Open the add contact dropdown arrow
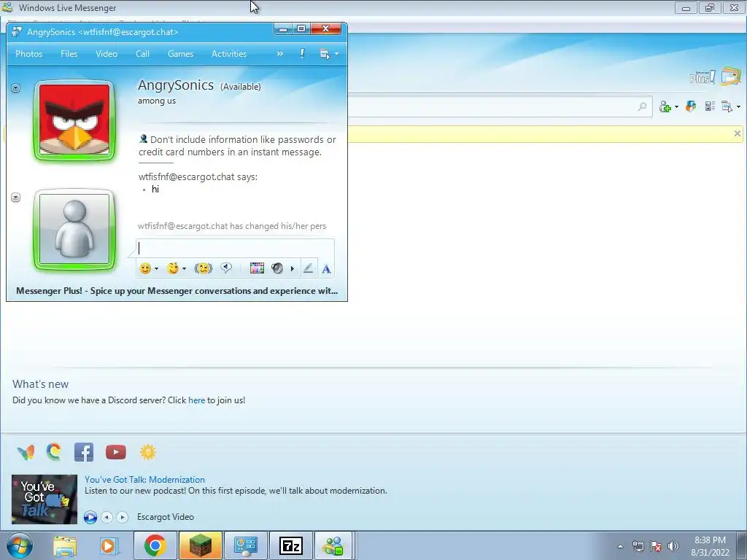This screenshot has height=560, width=747. click(676, 106)
